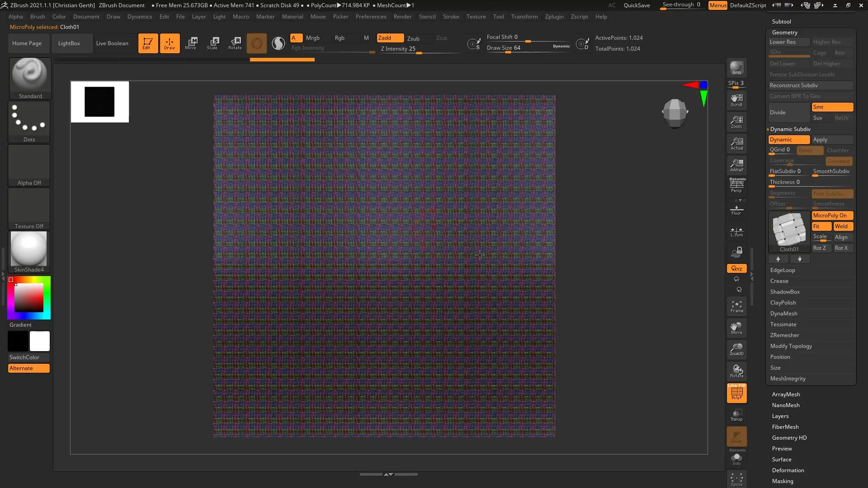The width and height of the screenshot is (868, 488).
Task: Toggle the Solo mode icon
Action: coord(736,459)
